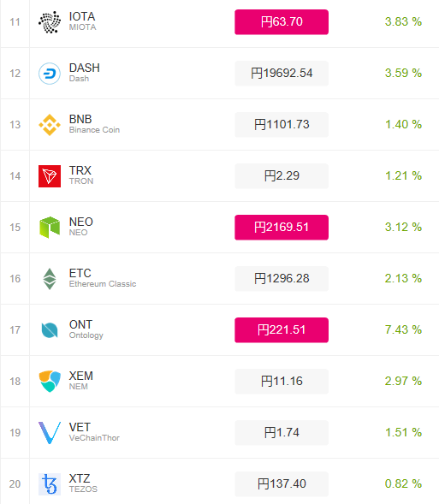Click the Dash coin logo icon
439x504 pixels.
tap(50, 74)
